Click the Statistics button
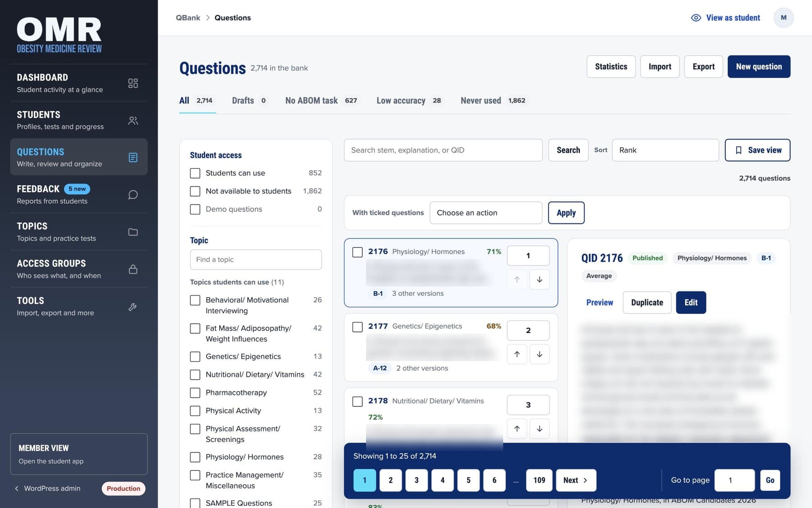Viewport: 812px width, 508px height. 611,66
